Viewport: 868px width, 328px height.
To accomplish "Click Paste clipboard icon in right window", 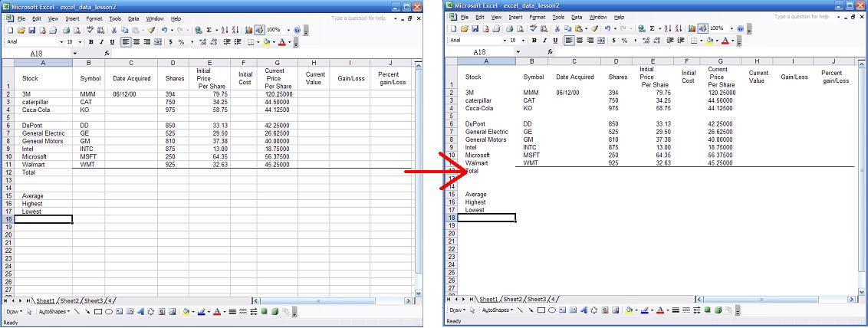I will [x=579, y=29].
